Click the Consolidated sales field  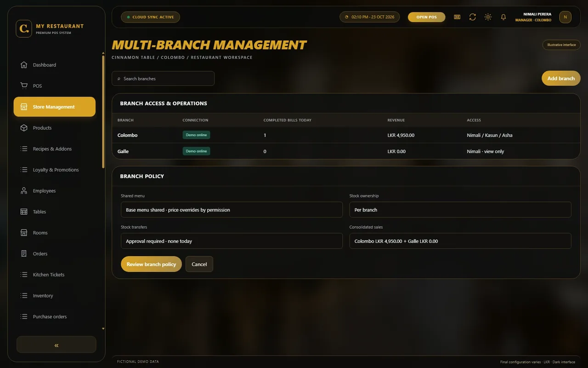pyautogui.click(x=460, y=241)
